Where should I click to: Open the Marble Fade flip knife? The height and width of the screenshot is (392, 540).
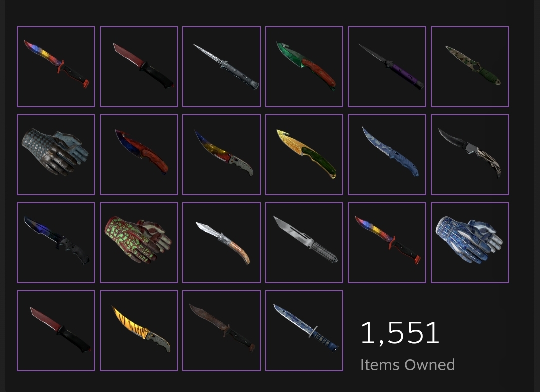point(221,155)
